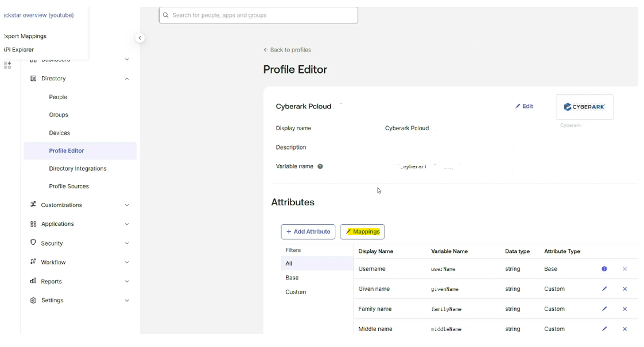Click the Export Mappings link
644x347 pixels.
click(x=25, y=36)
